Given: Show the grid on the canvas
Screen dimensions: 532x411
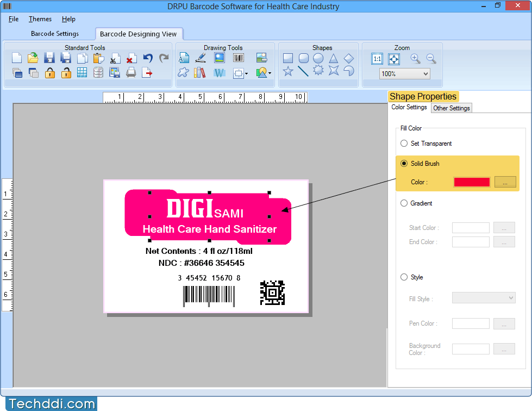Looking at the screenshot, I should pyautogui.click(x=82, y=73).
